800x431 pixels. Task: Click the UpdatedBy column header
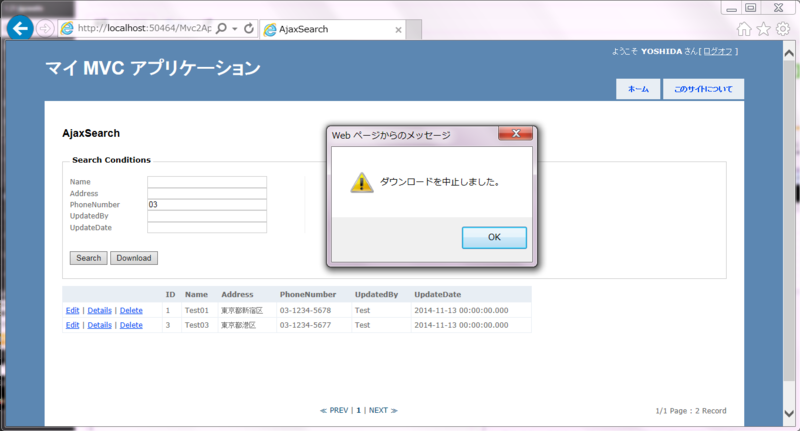377,295
